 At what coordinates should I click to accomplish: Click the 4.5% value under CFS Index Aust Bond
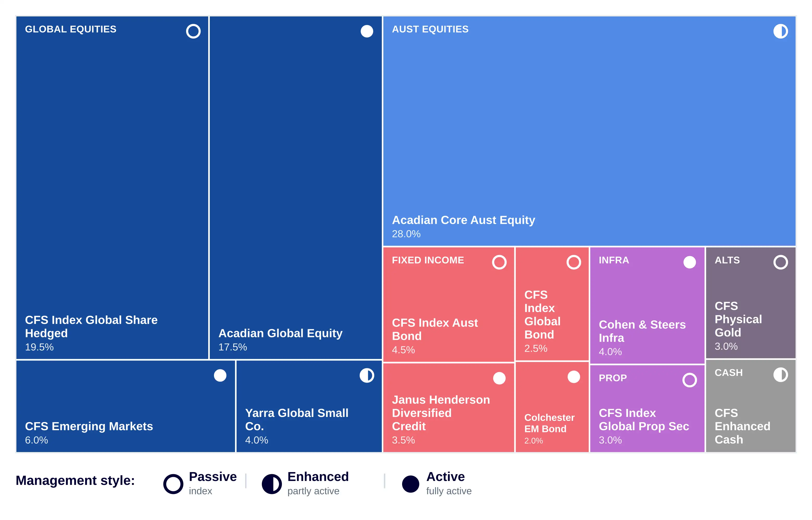(403, 350)
